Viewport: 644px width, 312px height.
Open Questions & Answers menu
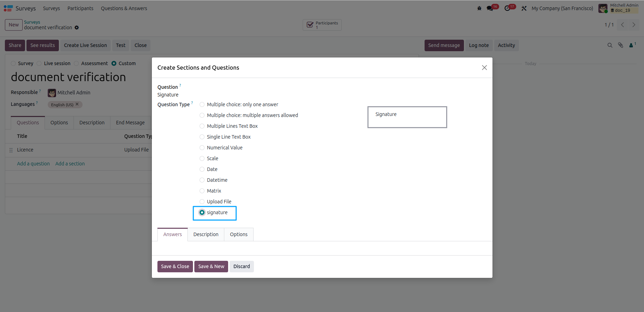[x=124, y=8]
